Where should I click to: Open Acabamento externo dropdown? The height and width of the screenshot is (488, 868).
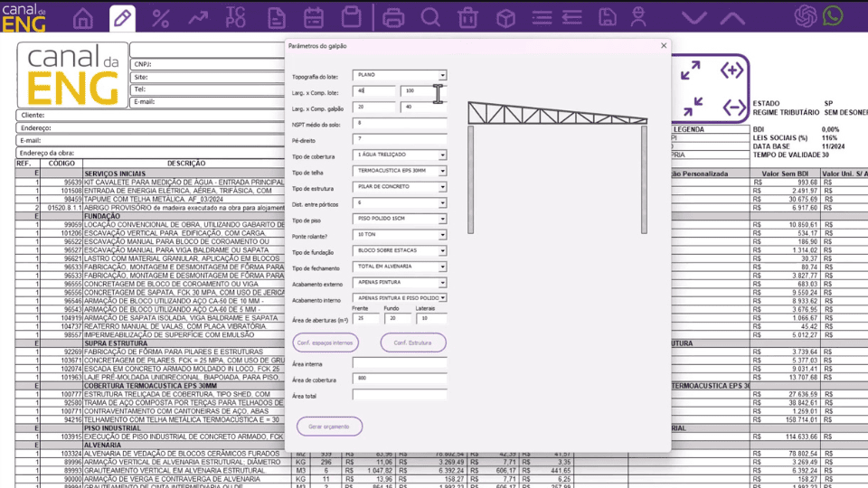click(x=442, y=283)
